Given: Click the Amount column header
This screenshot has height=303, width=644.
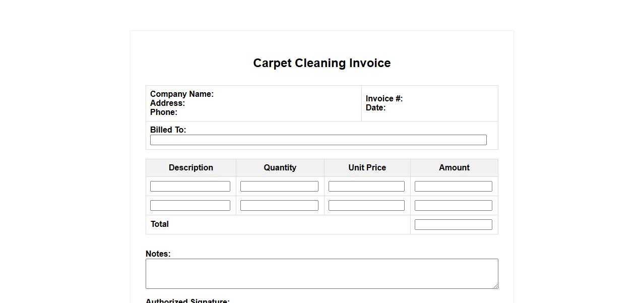Looking at the screenshot, I should [454, 167].
